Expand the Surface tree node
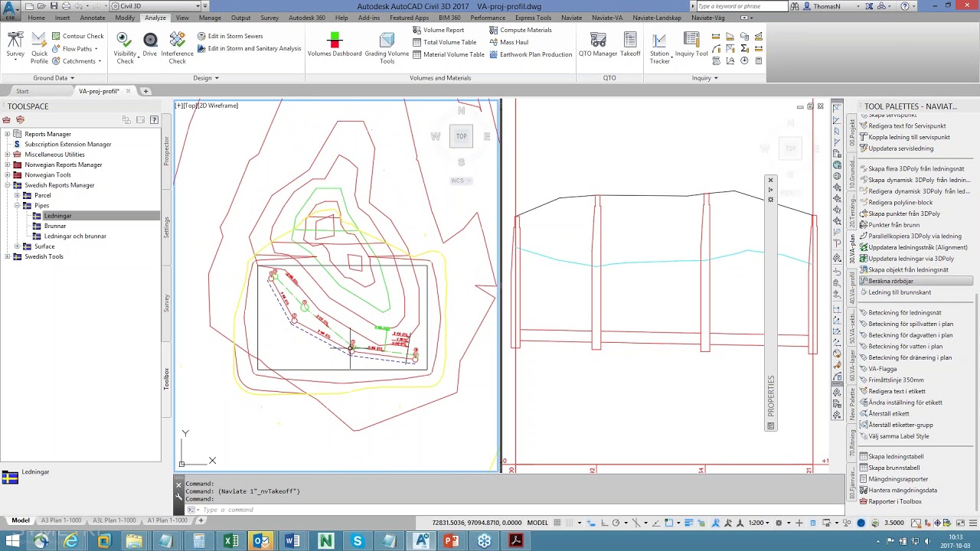 [x=17, y=246]
